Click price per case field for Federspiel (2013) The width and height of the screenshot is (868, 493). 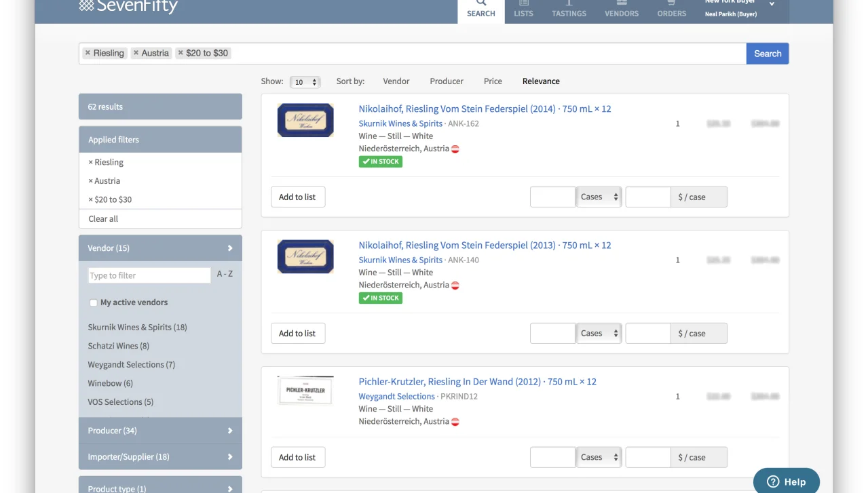click(648, 334)
